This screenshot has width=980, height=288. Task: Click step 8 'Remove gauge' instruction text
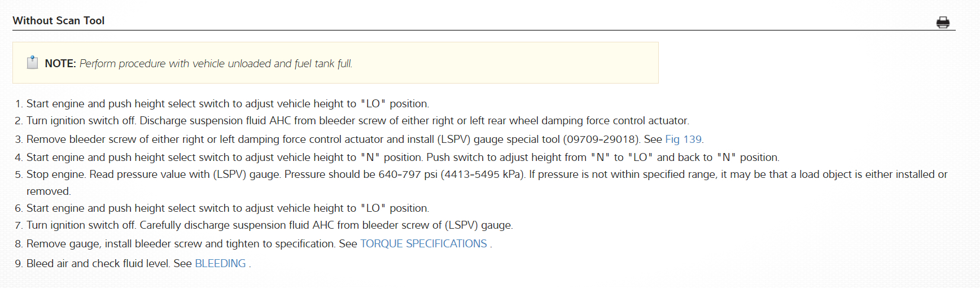(181, 244)
